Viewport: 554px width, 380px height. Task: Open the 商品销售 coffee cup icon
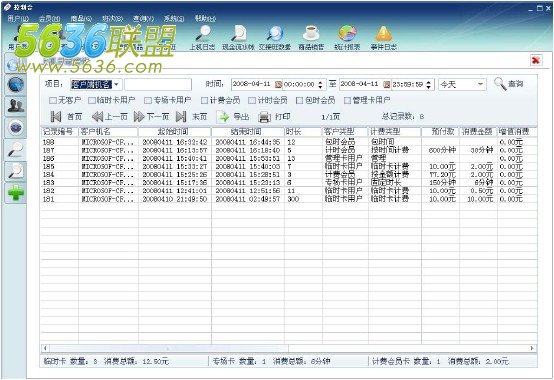[311, 34]
